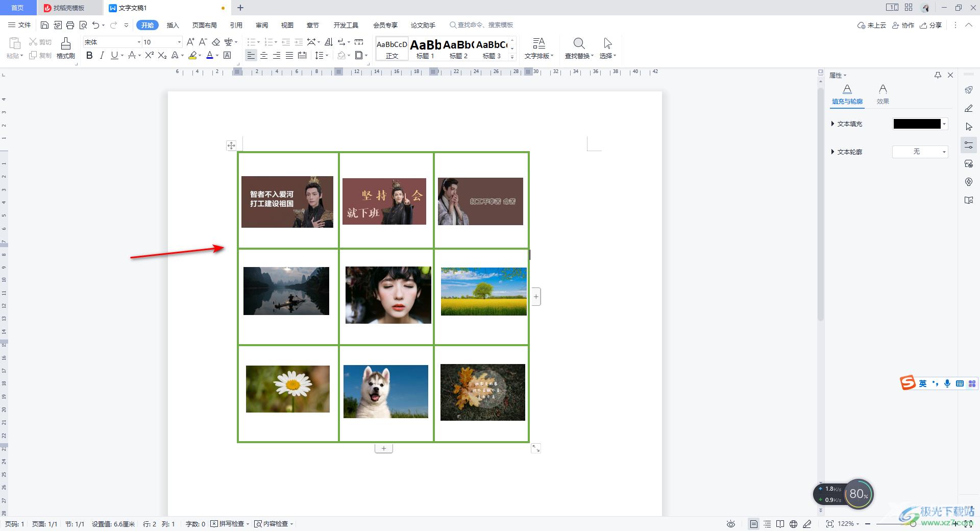Image resolution: width=980 pixels, height=531 pixels.
Task: Click the 查找替换 button
Action: click(579, 48)
